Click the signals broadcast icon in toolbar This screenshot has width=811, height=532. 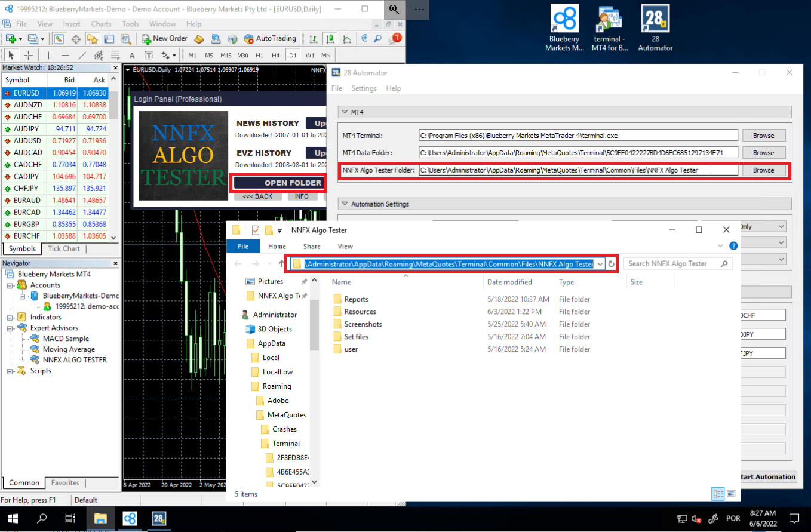coord(232,39)
